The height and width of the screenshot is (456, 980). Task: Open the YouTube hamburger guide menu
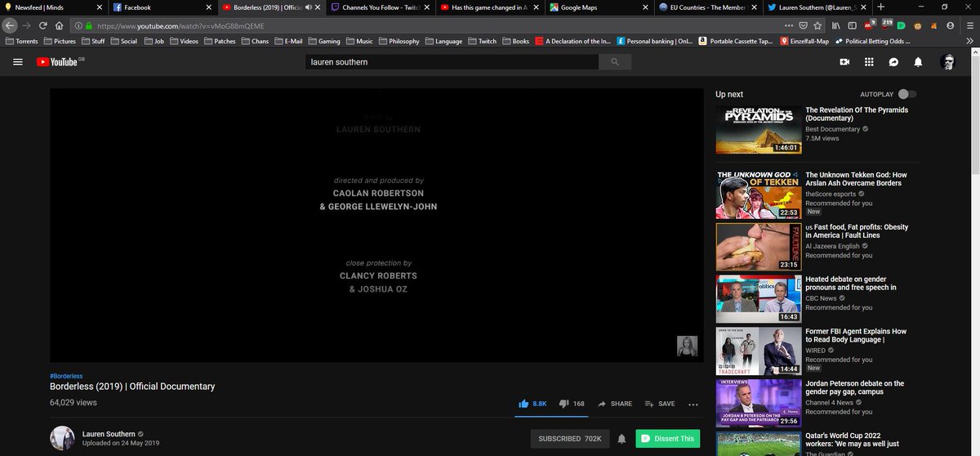(x=17, y=62)
